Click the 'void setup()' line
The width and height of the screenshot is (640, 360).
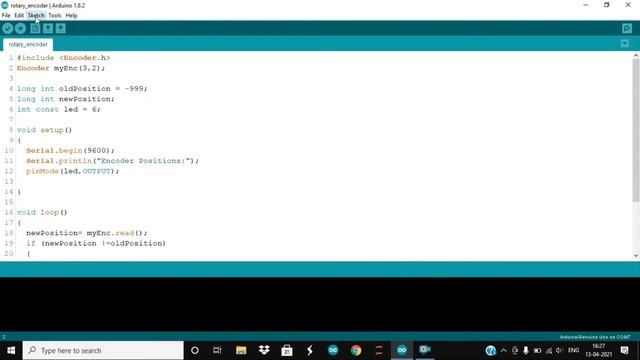click(44, 130)
